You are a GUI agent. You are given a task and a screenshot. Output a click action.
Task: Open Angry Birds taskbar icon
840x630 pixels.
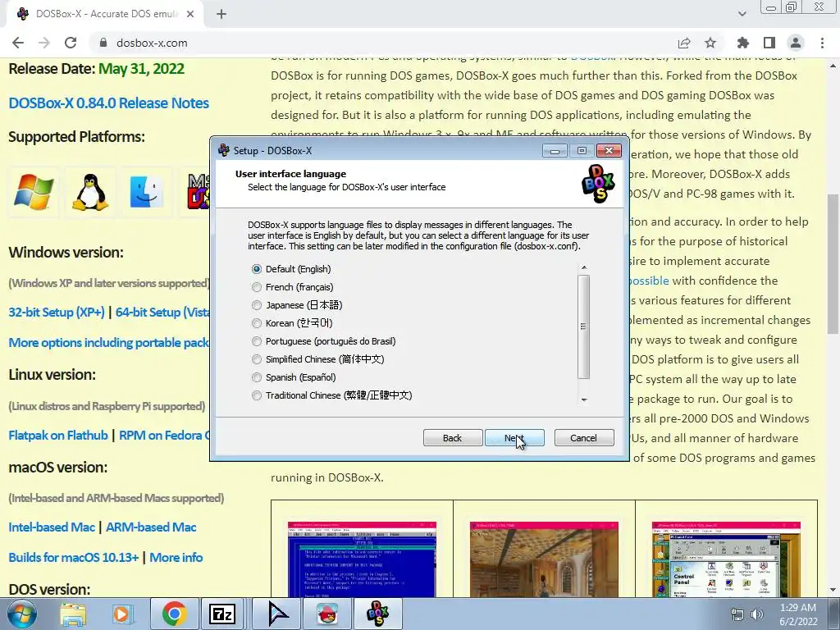click(x=327, y=614)
